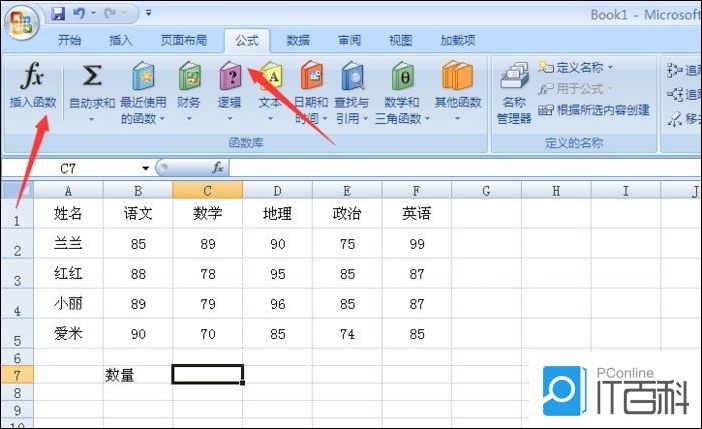Click the formula bar fx button
The height and width of the screenshot is (429, 702).
pyautogui.click(x=218, y=168)
